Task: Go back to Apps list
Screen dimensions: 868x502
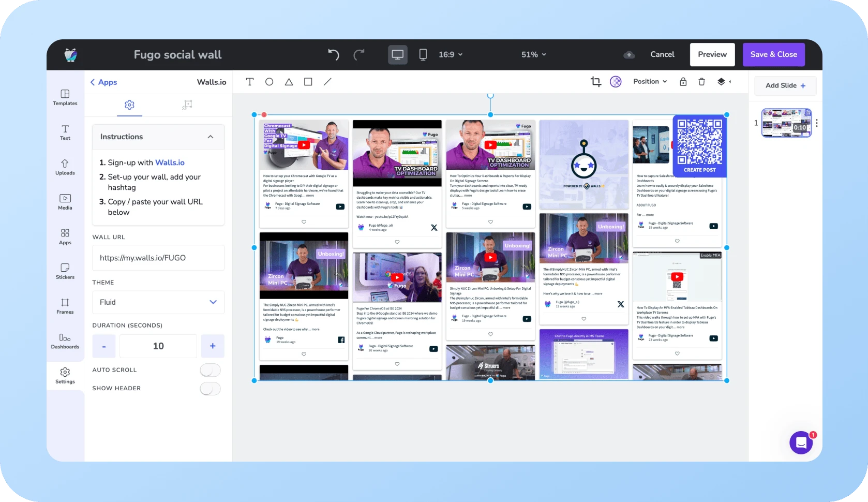Action: tap(103, 82)
